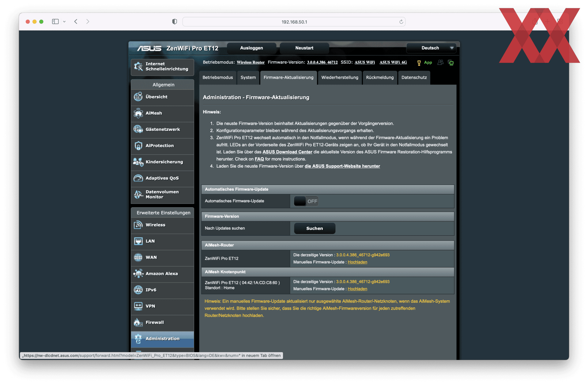Open the Firewall flame icon
The image size is (588, 385).
tap(138, 322)
